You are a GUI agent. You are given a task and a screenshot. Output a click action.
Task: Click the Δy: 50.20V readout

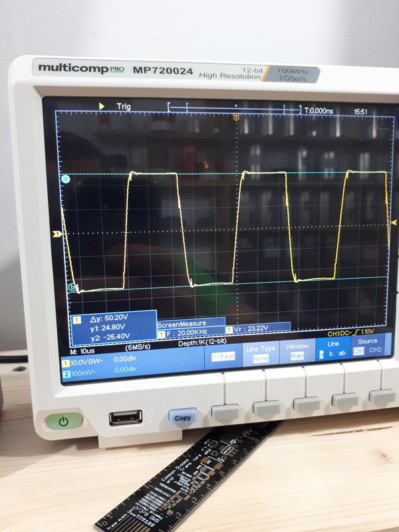click(x=109, y=318)
